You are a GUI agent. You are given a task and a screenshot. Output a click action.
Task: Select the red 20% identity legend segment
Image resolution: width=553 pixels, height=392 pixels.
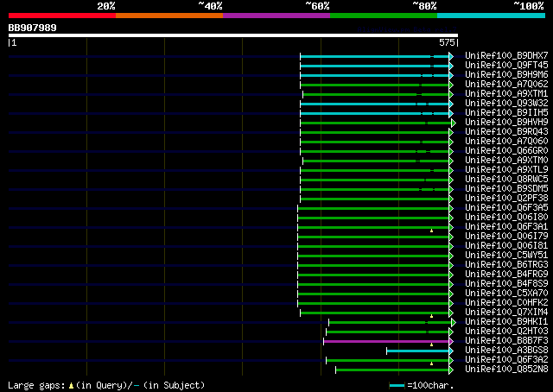pyautogui.click(x=62, y=16)
